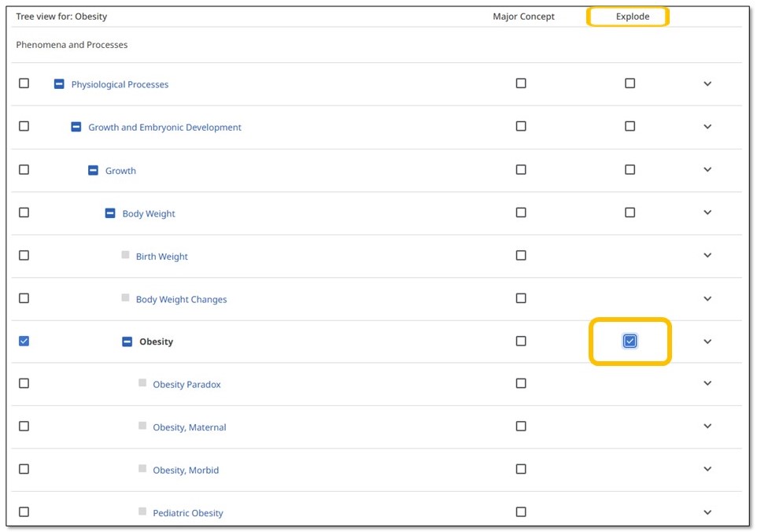Open chevron for Obesity, Maternal row
The height and width of the screenshot is (532, 757).
[x=707, y=427]
